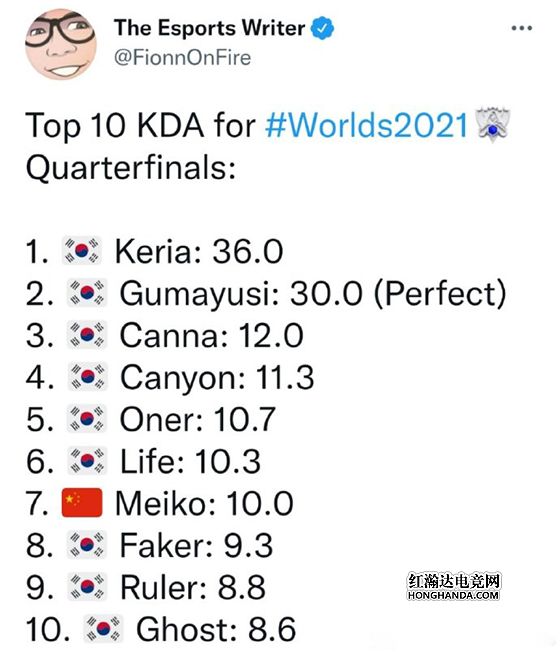Click the Korean flag beside Gumayusi

click(x=87, y=292)
